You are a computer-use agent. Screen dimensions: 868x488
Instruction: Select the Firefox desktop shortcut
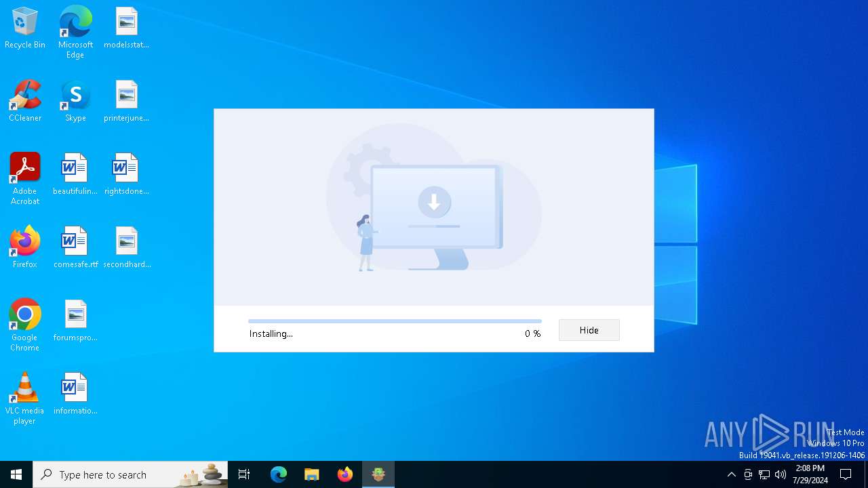[x=25, y=248]
